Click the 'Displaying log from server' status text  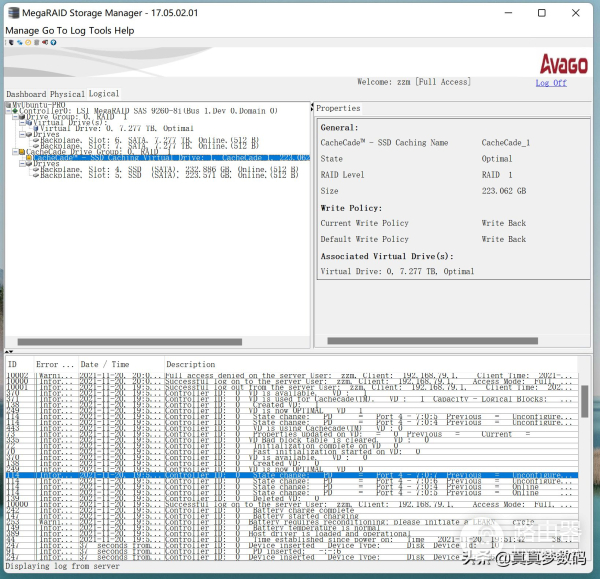(62, 566)
